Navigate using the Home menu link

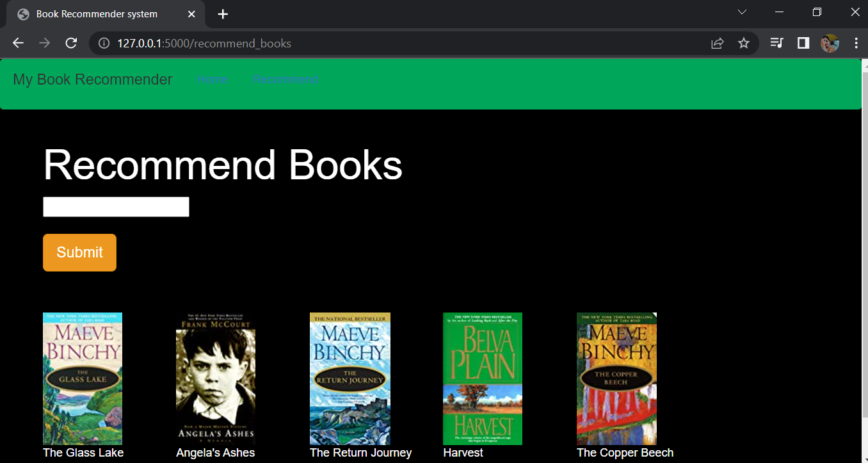[x=213, y=79]
